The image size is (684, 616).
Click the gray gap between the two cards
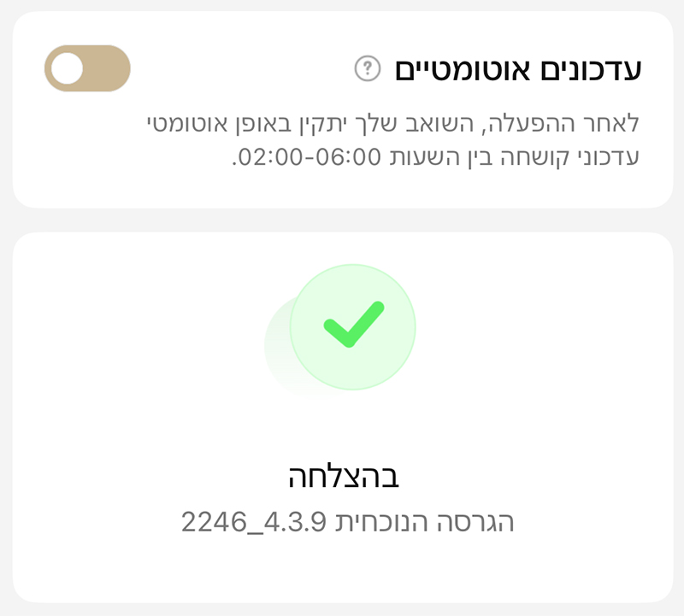coord(342,220)
